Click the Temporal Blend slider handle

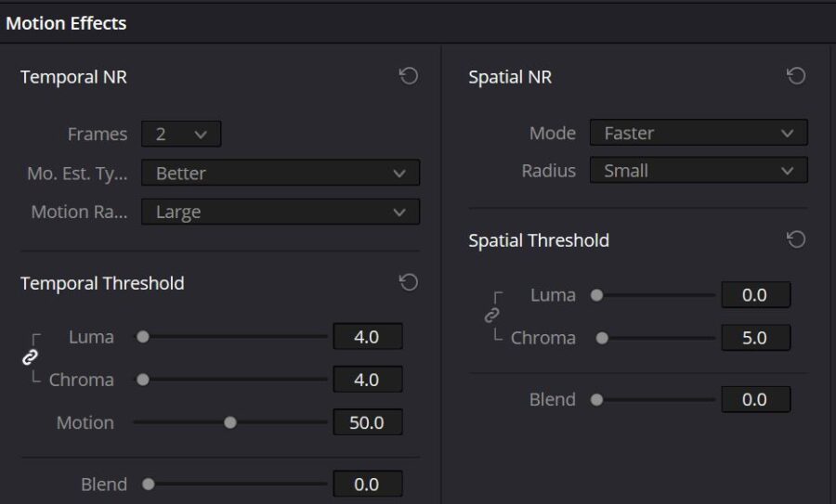[148, 484]
